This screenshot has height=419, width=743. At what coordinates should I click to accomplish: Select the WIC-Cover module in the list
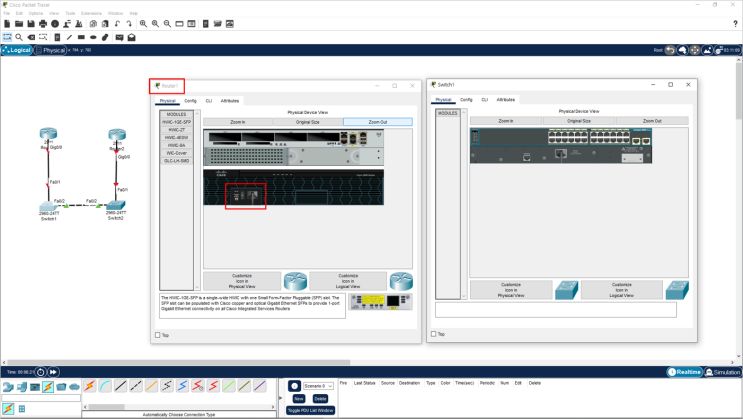point(176,153)
